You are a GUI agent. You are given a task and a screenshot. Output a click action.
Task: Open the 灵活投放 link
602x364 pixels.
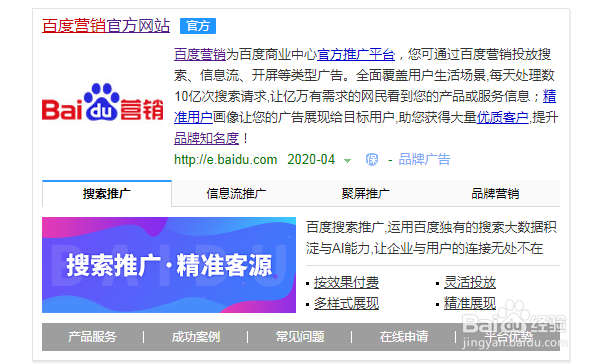coord(470,282)
